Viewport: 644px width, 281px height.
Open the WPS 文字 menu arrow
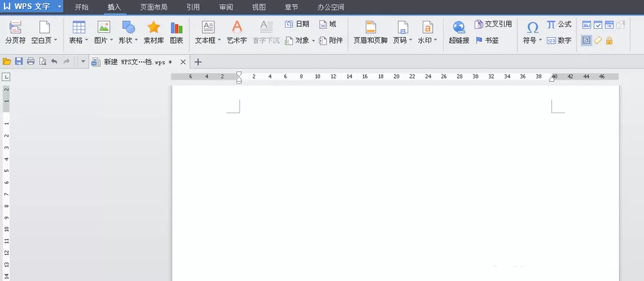59,6
